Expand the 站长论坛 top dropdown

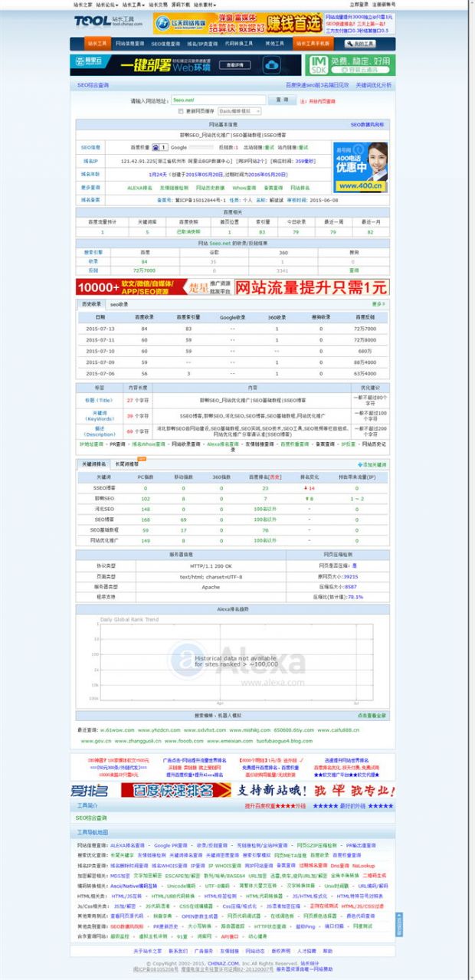pos(107,5)
